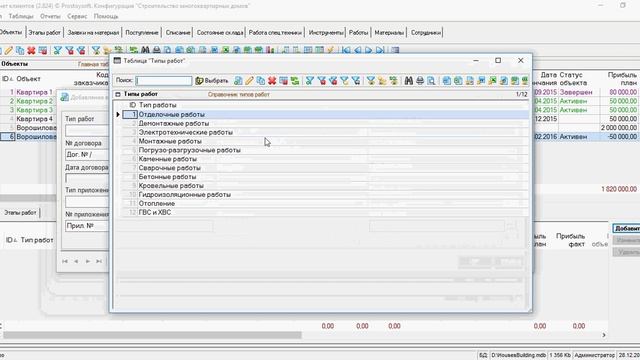Image resolution: width=640 pixels, height=360 pixels.
Task: Click the № приложения field containing Прил. №
Action: coord(87,226)
